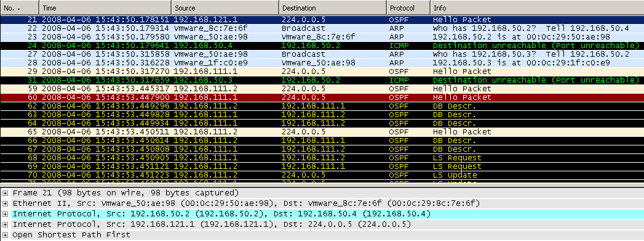Select packet 67 DB Descr. row
The image size is (644, 241).
click(x=322, y=149)
